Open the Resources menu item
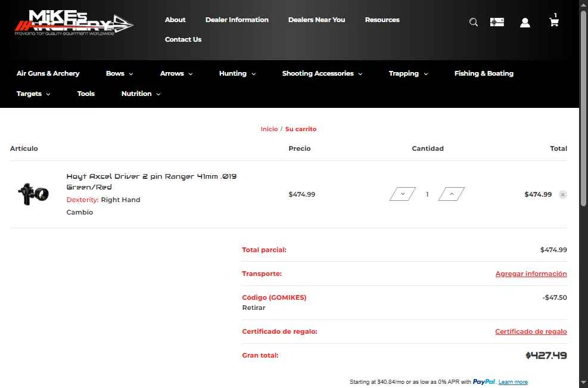The width and height of the screenshot is (588, 388). point(382,20)
